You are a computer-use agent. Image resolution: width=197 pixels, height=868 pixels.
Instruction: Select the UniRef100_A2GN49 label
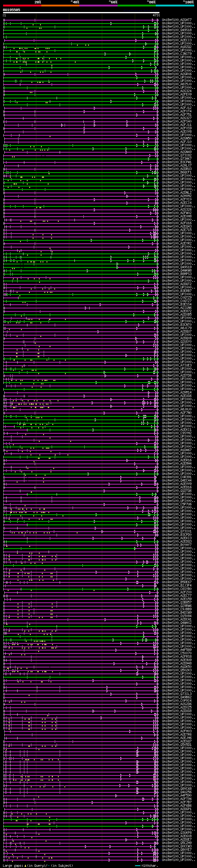click(177, 152)
